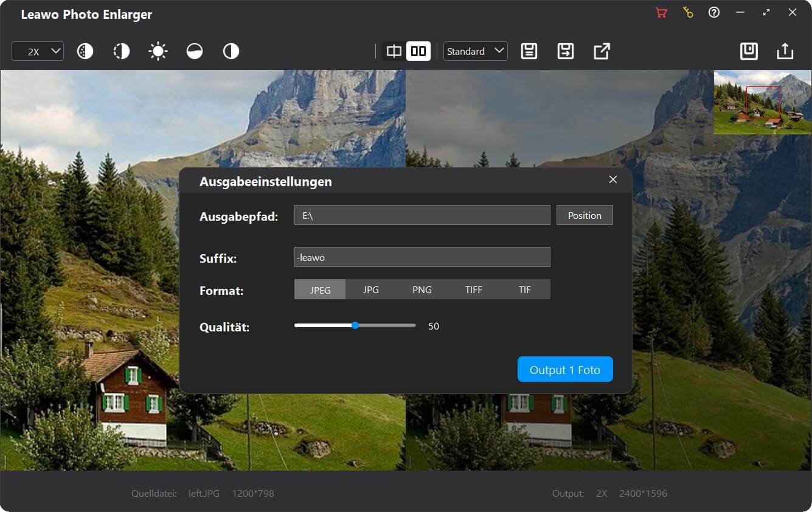Open the Standard mode dropdown
This screenshot has height=512, width=812.
point(476,52)
